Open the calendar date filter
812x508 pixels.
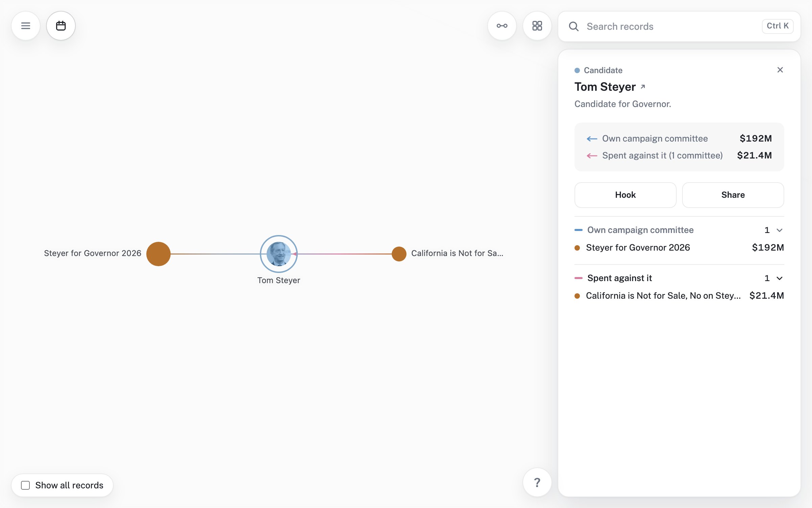61,26
